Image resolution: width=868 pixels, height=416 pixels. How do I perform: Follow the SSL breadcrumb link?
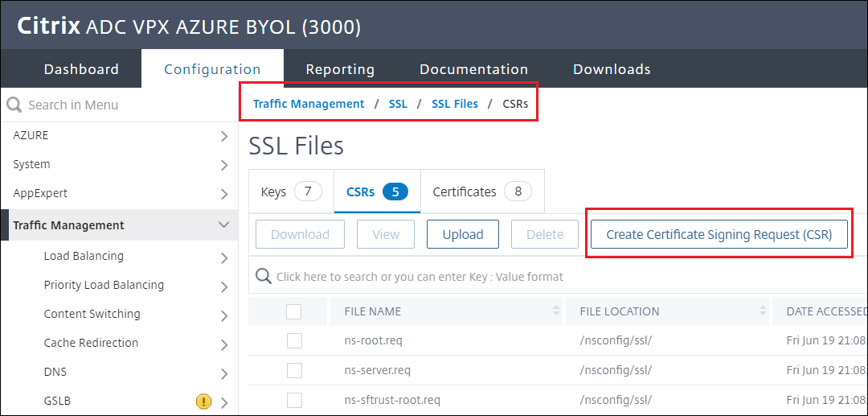398,104
